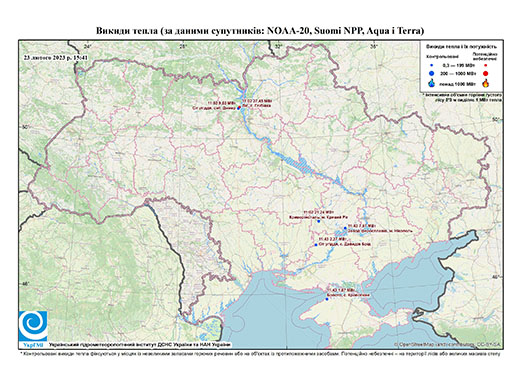Click the '27,45 МВт' label near Kyiv
Viewport: 520px width, 368px height.
pos(257,100)
